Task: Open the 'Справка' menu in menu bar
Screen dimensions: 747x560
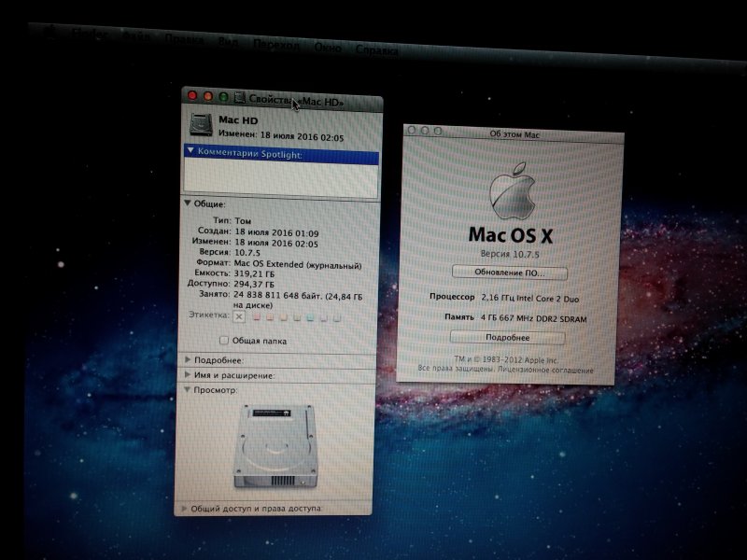Action: (376, 49)
